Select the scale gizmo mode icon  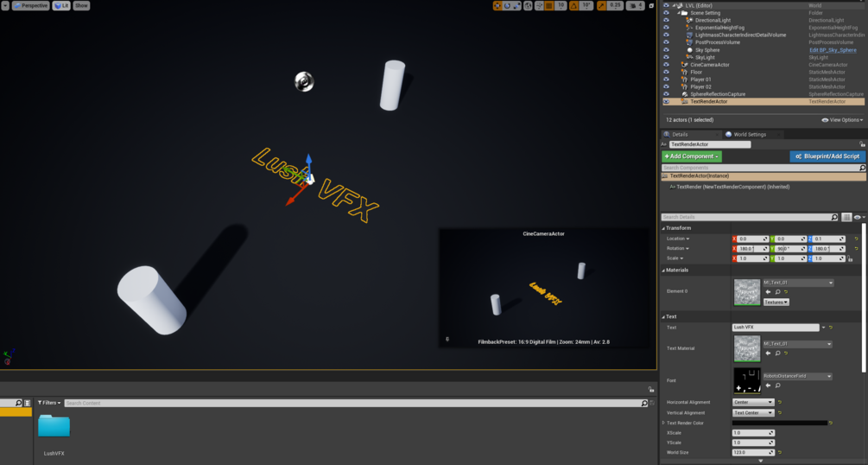click(x=516, y=5)
